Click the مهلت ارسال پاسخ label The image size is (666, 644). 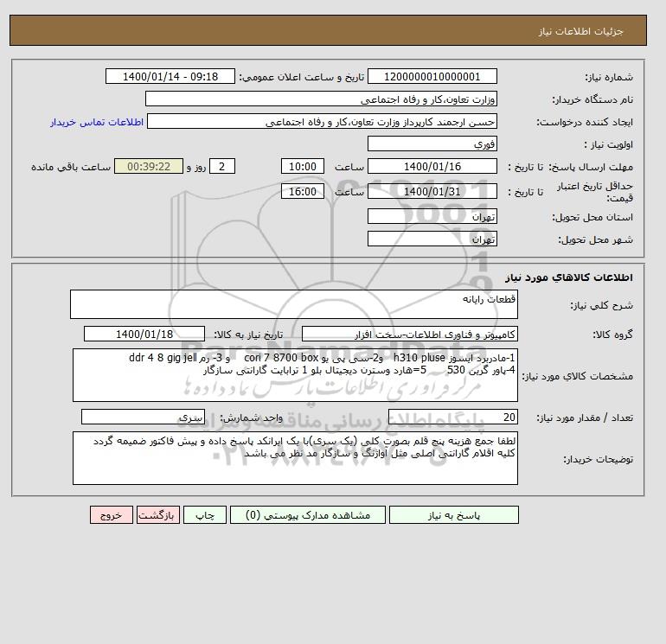point(591,167)
